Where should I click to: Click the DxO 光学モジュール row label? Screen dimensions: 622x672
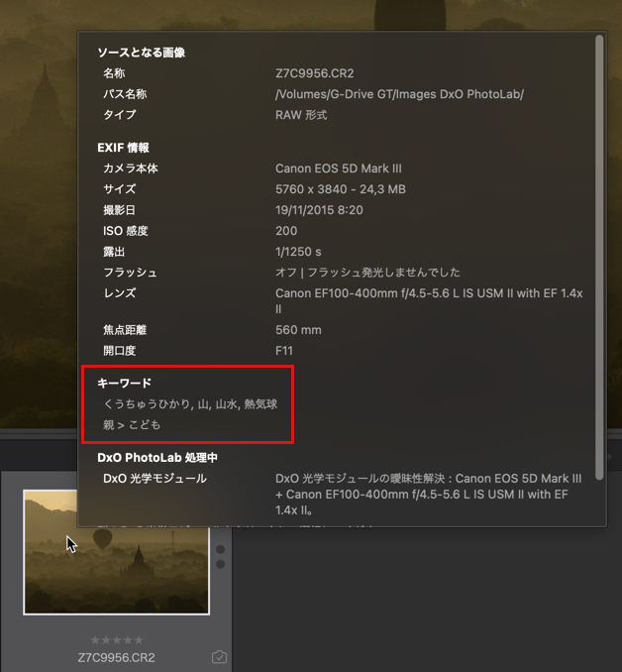(x=155, y=479)
